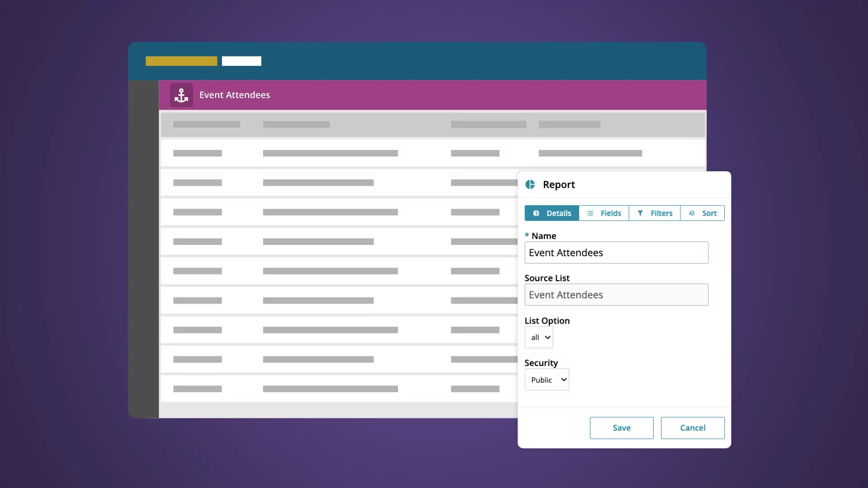Select the Details tab

coord(552,213)
